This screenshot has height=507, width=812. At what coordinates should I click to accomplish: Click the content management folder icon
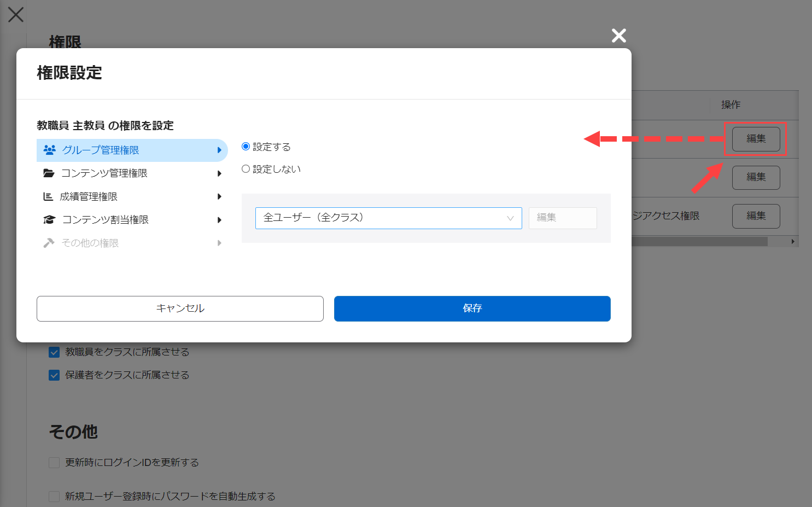tap(49, 173)
